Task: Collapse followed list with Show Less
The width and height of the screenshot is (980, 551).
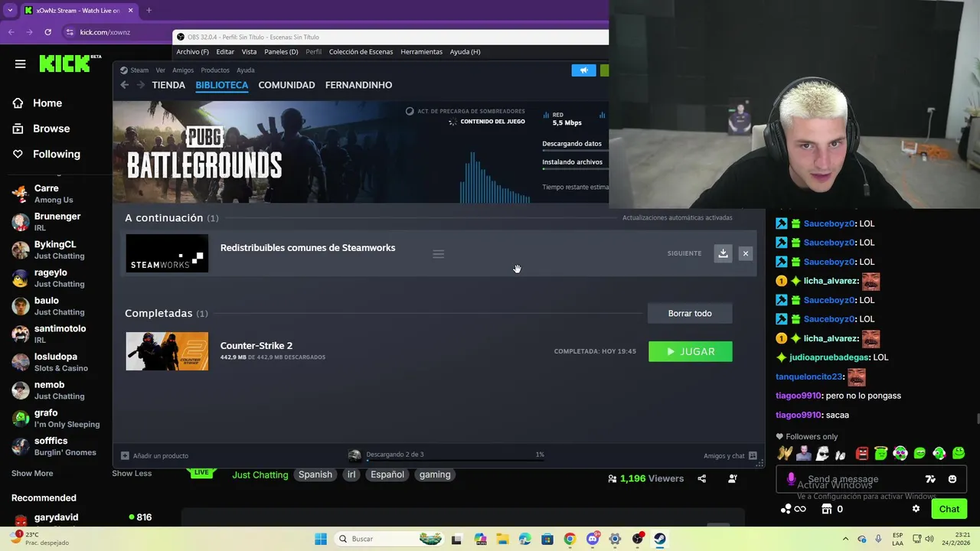Action: coord(132,474)
